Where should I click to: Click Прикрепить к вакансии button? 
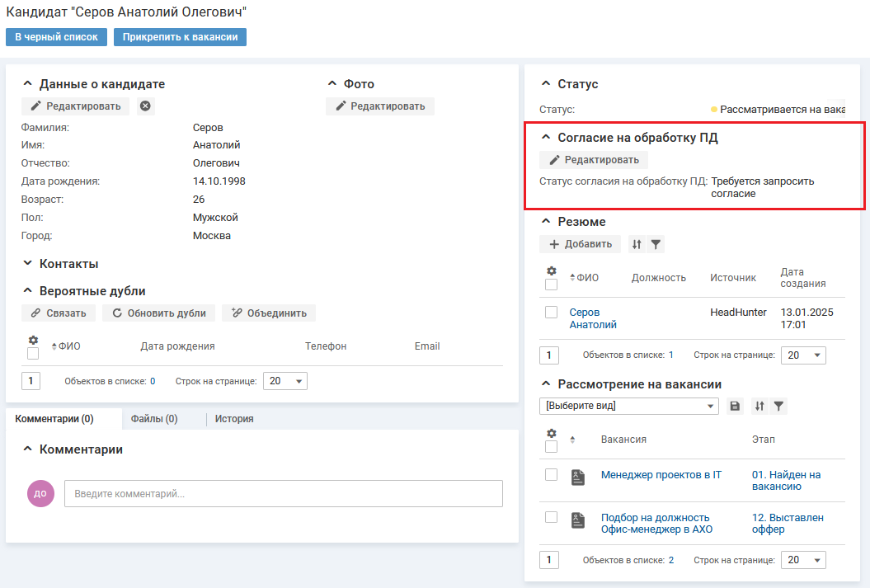[x=180, y=37]
